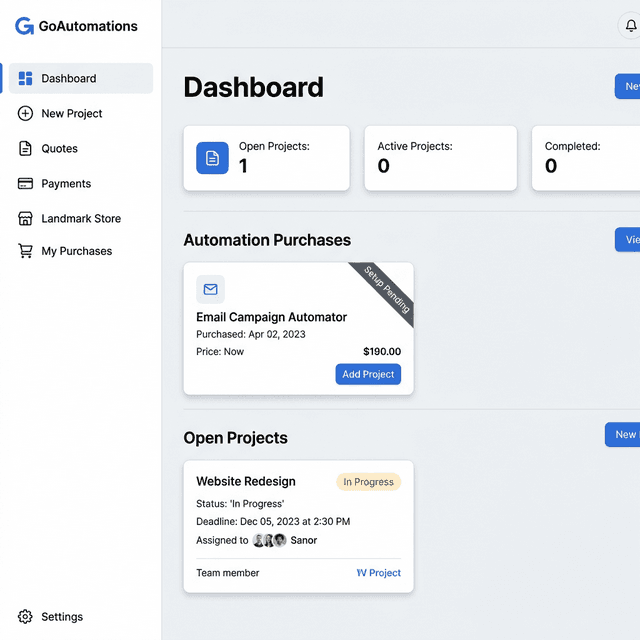Open the Project link on Website Redesign

coord(379,573)
